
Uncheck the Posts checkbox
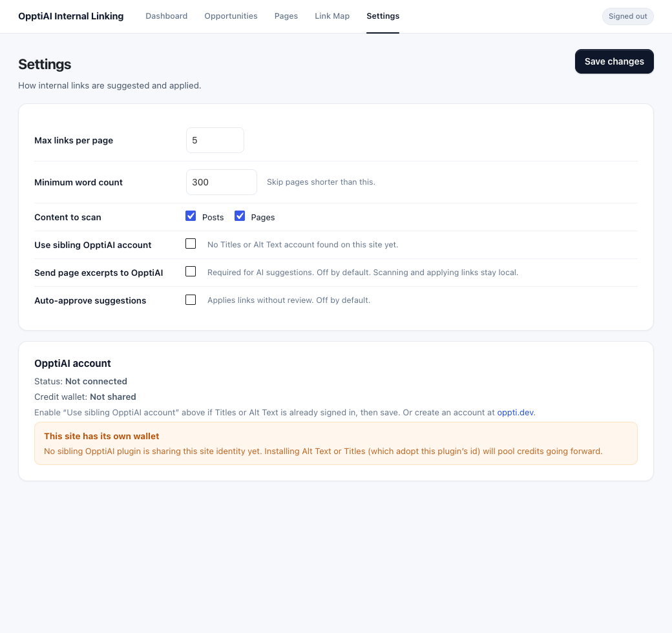[x=190, y=216]
